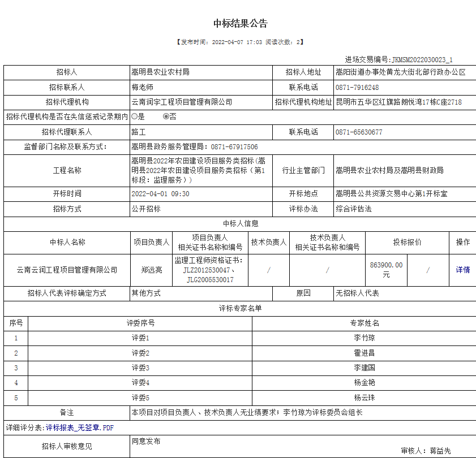Click the phone number 0871-7916248
This screenshot has height=458, width=476.
(x=357, y=88)
